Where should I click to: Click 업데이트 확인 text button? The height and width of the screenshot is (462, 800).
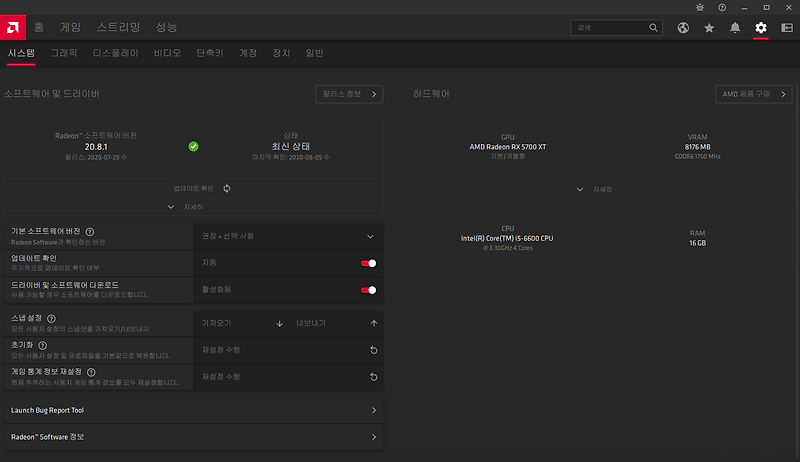(193, 188)
